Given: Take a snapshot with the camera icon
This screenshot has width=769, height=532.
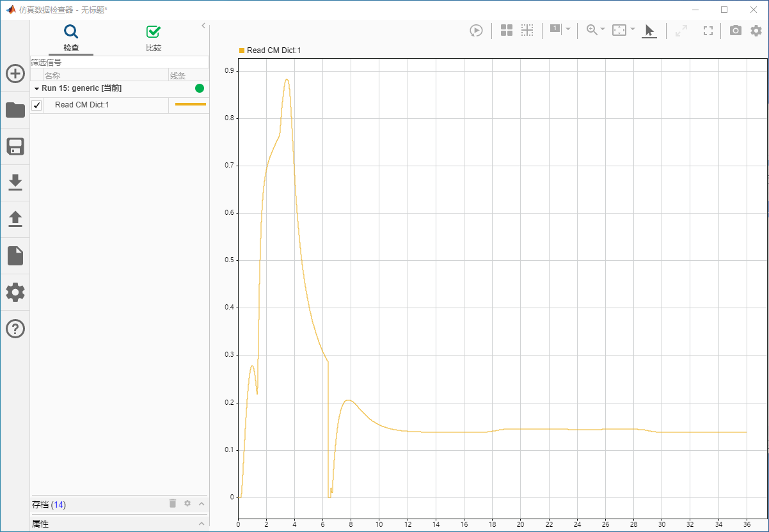Looking at the screenshot, I should point(736,30).
